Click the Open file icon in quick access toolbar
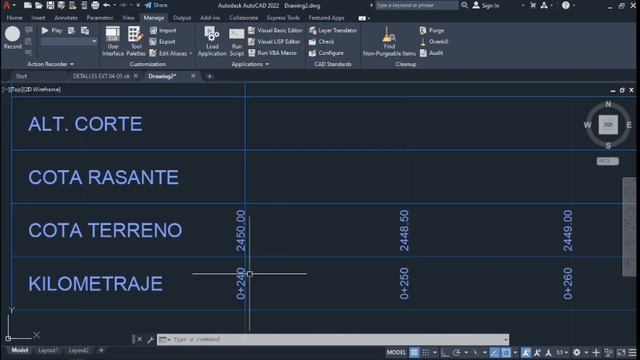The image size is (640, 360). coord(39,5)
